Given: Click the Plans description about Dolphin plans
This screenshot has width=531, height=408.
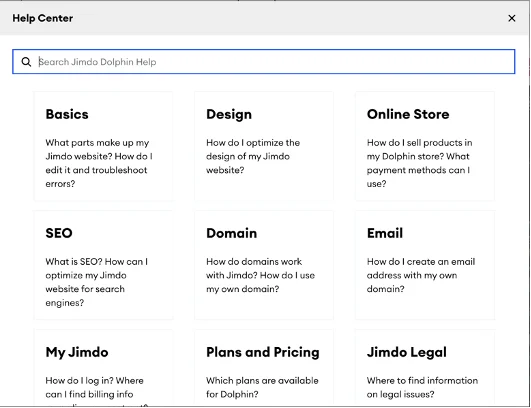Looking at the screenshot, I should click(x=262, y=387).
